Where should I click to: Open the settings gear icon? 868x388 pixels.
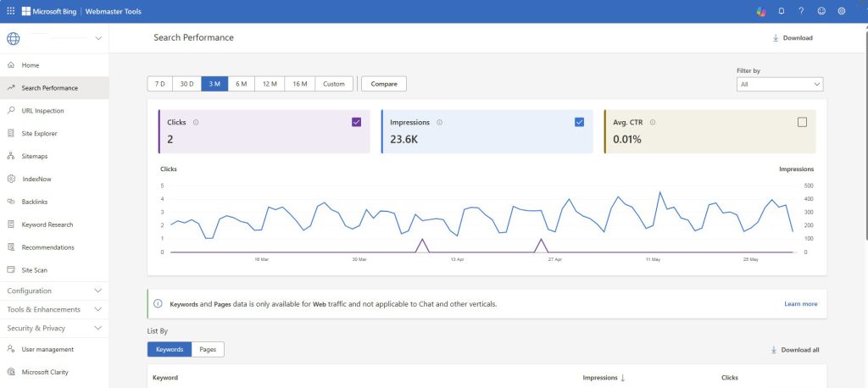(842, 11)
